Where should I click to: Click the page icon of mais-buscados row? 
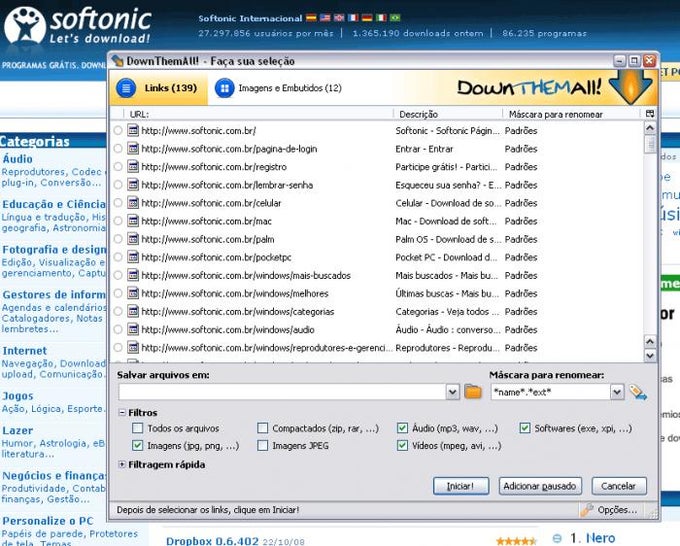(133, 275)
